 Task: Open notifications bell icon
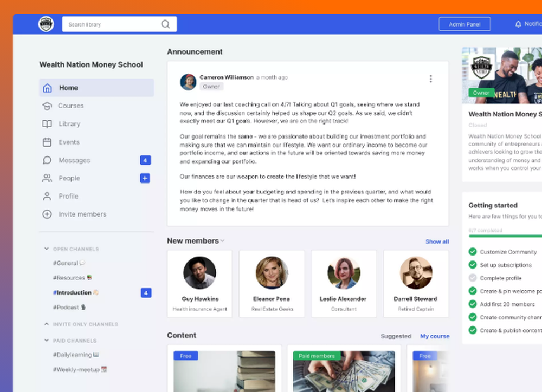click(x=518, y=24)
